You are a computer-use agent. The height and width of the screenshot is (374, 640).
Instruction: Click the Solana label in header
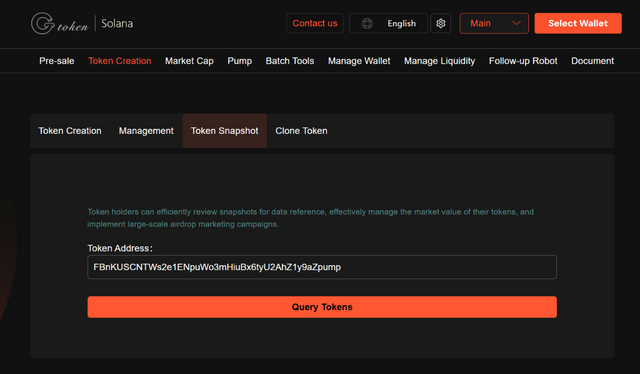point(117,24)
